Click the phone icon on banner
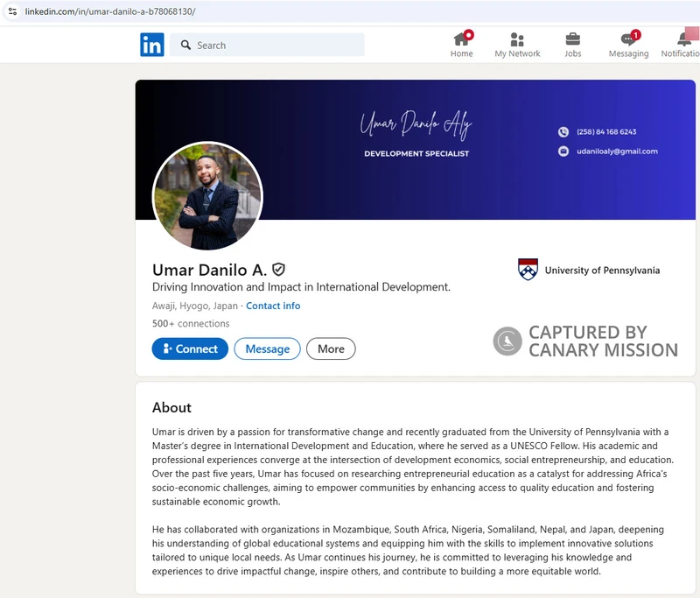Viewport: 700px width, 598px height. pos(563,131)
